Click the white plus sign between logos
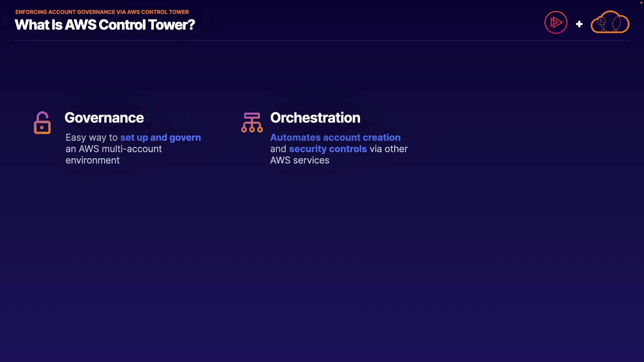The width and height of the screenshot is (644, 362). click(579, 24)
